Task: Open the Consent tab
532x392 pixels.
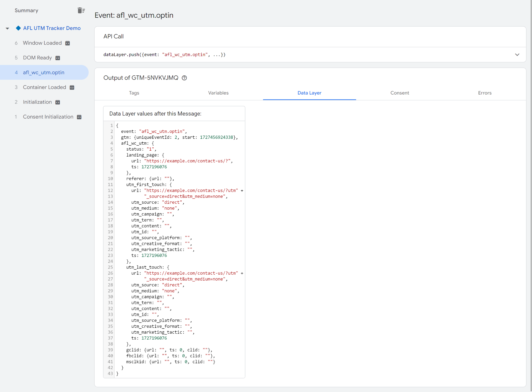Action: coord(400,93)
